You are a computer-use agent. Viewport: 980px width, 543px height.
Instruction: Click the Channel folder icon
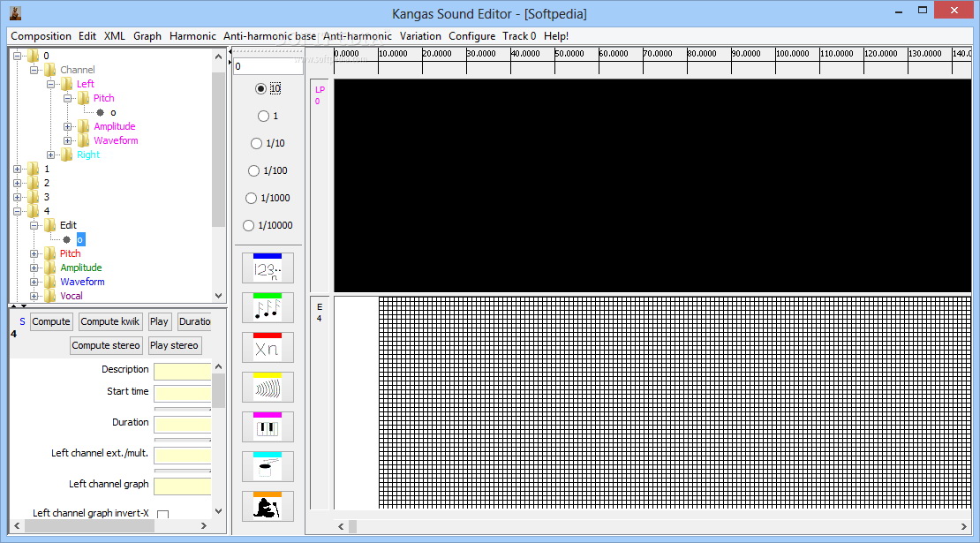pyautogui.click(x=50, y=70)
